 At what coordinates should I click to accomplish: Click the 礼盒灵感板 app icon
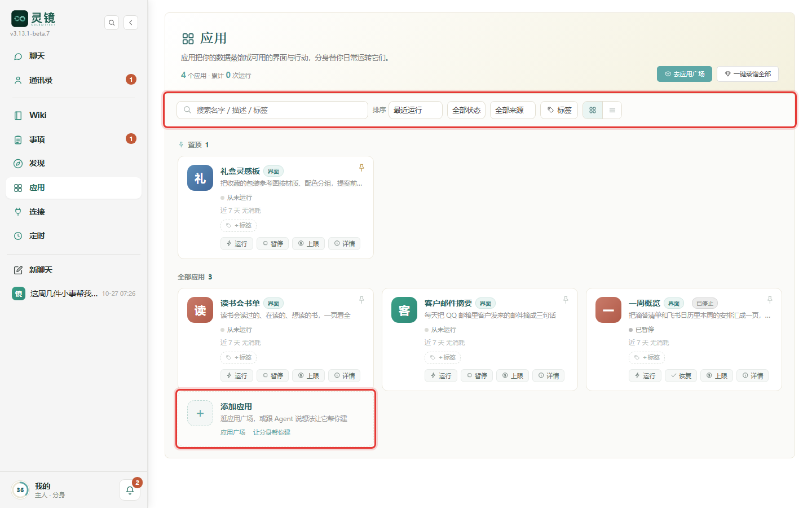point(200,178)
